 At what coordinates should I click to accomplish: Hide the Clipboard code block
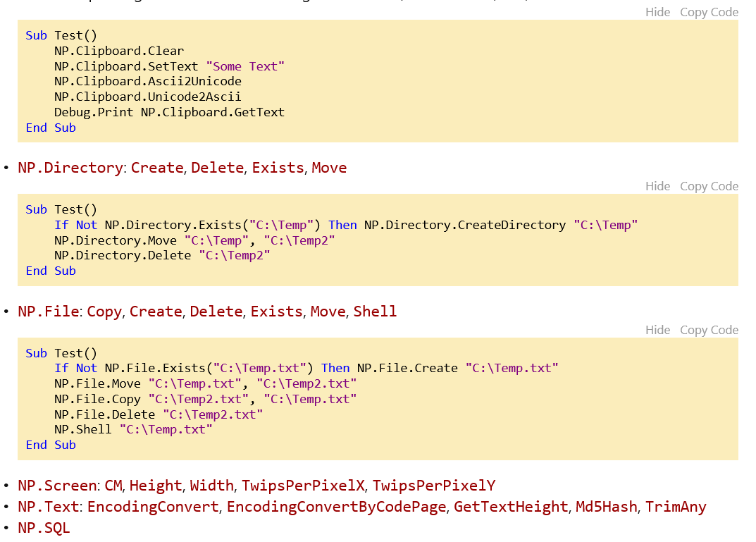tap(657, 12)
